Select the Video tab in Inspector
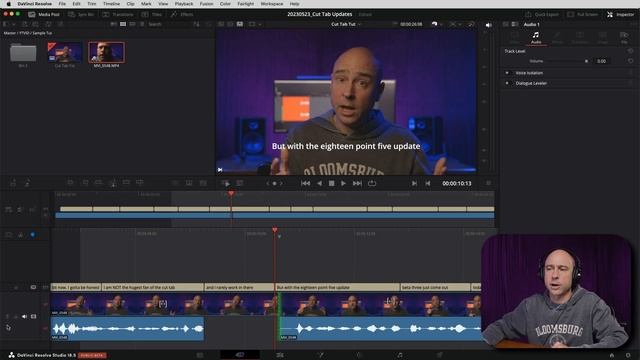 click(514, 38)
